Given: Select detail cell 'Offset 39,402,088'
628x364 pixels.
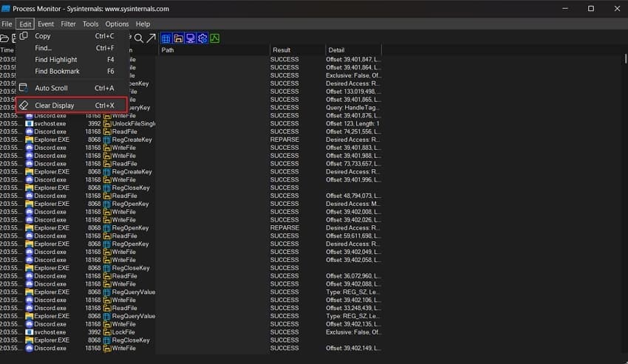Looking at the screenshot, I should pyautogui.click(x=354, y=284).
